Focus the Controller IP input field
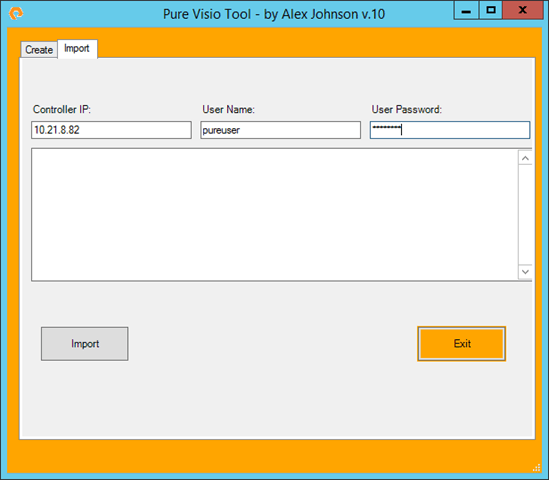The height and width of the screenshot is (480, 549). [111, 130]
